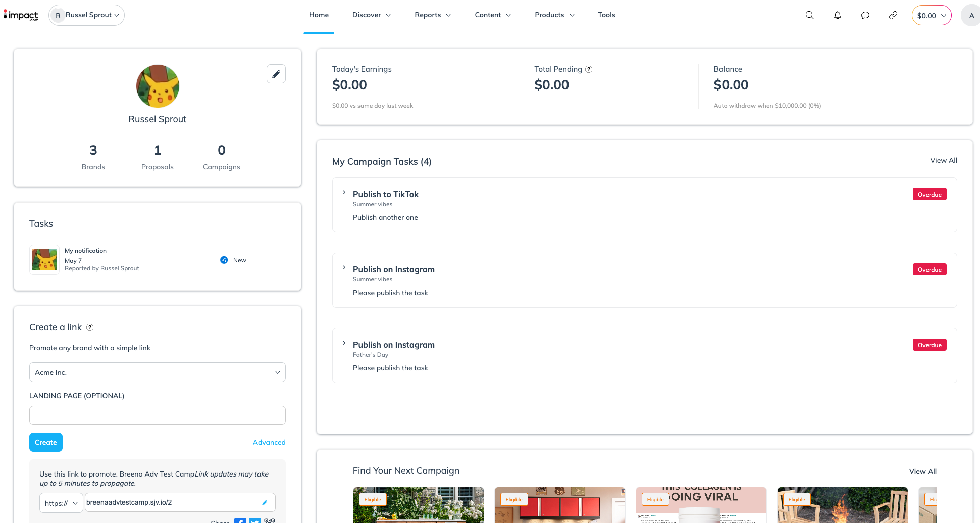Click the 0 Campaigns stat
980x523 pixels.
(222, 157)
